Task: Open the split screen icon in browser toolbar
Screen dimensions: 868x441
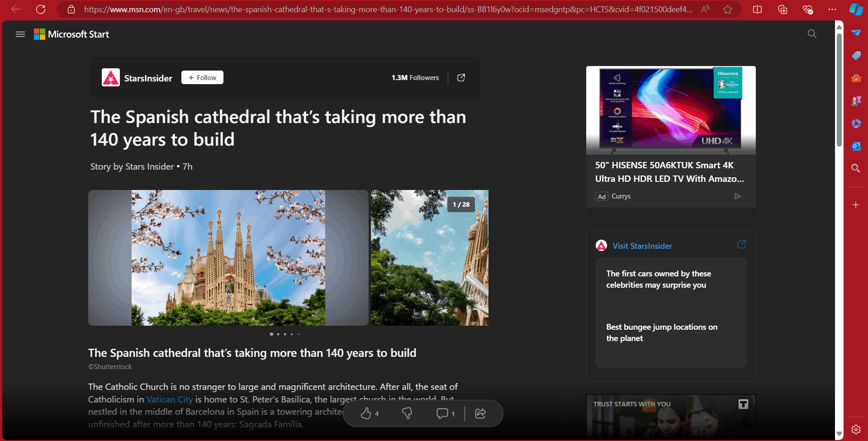Action: coord(757,9)
